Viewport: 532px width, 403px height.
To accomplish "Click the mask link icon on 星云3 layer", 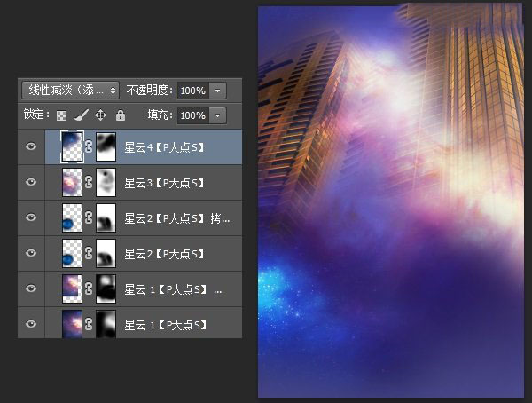I will [x=89, y=182].
